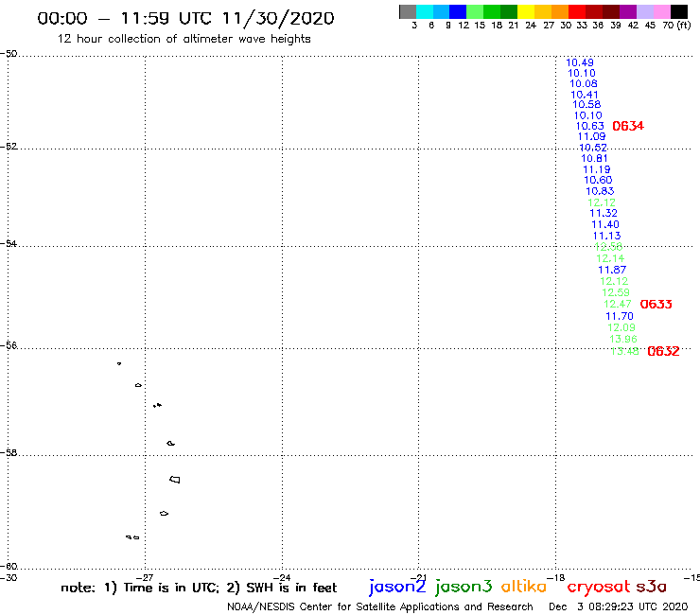Screen dimensions: 700x615
Task: Select the -27 longitude axis label
Action: [x=145, y=577]
